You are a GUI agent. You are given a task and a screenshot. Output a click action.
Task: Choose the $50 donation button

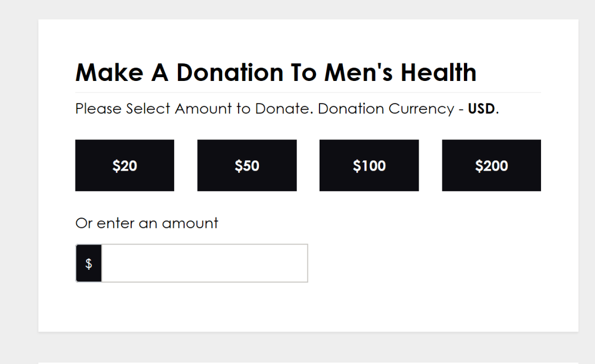coord(247,166)
